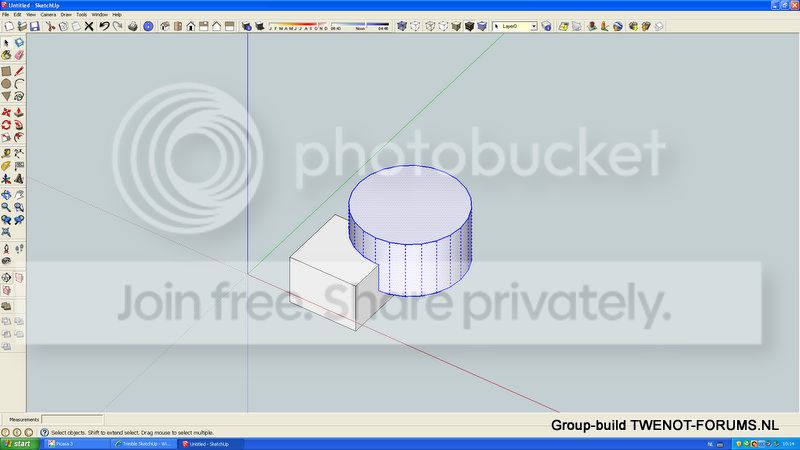
Task: Switch to Picasa 3 taskbar button
Action: click(77, 444)
